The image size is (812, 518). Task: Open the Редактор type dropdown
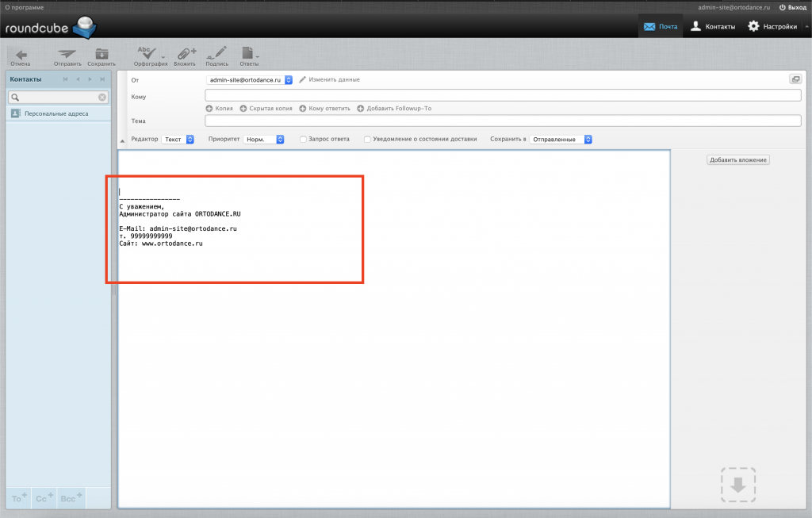(178, 140)
